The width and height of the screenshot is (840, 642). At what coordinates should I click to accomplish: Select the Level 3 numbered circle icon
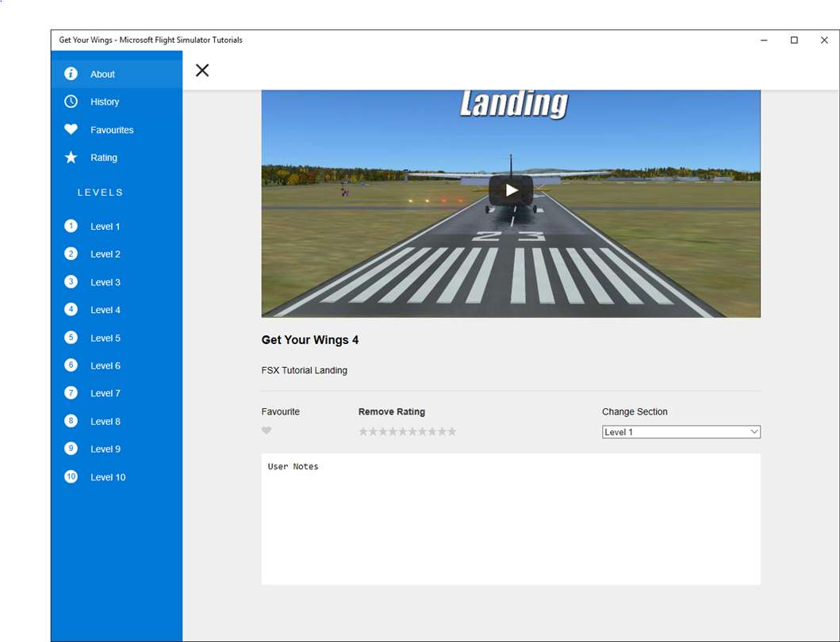(71, 281)
